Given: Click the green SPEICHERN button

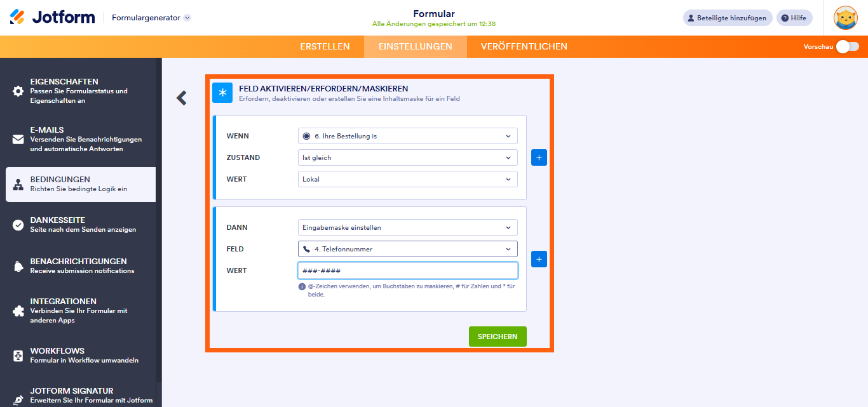Looking at the screenshot, I should tap(498, 337).
